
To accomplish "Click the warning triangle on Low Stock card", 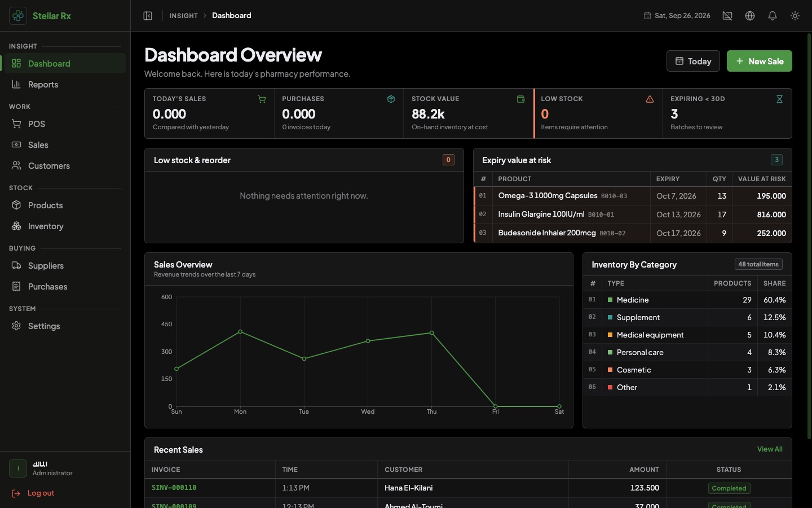I will [650, 99].
